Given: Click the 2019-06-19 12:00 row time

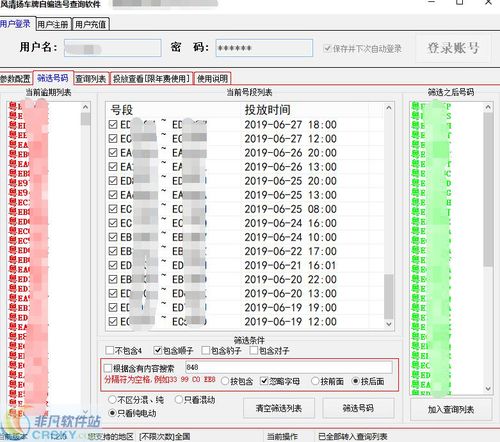Looking at the screenshot, I should point(291,322).
